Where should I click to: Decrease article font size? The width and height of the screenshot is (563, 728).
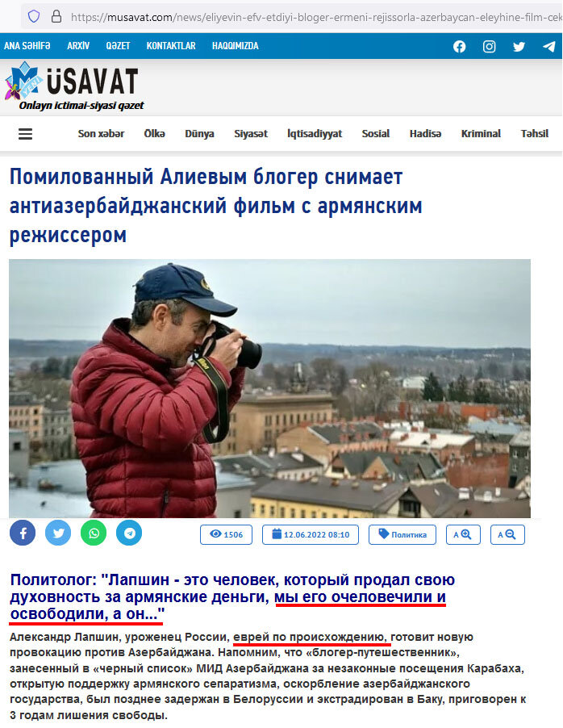[508, 535]
